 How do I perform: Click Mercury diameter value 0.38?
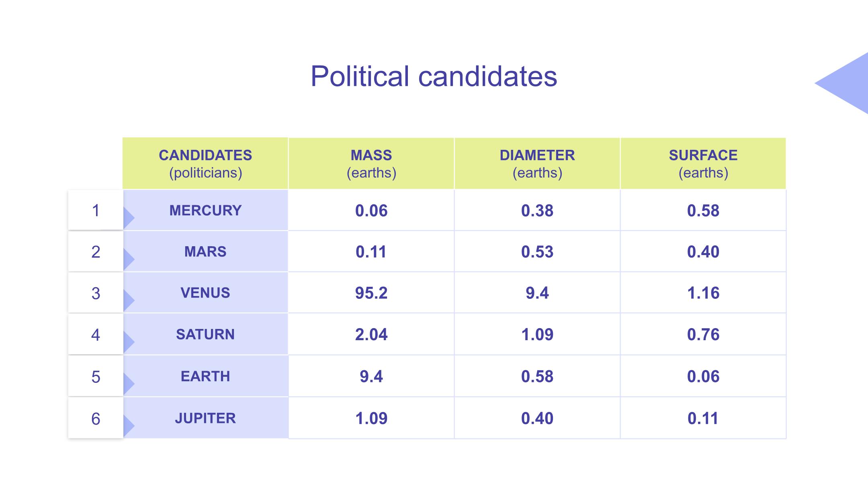[537, 210]
